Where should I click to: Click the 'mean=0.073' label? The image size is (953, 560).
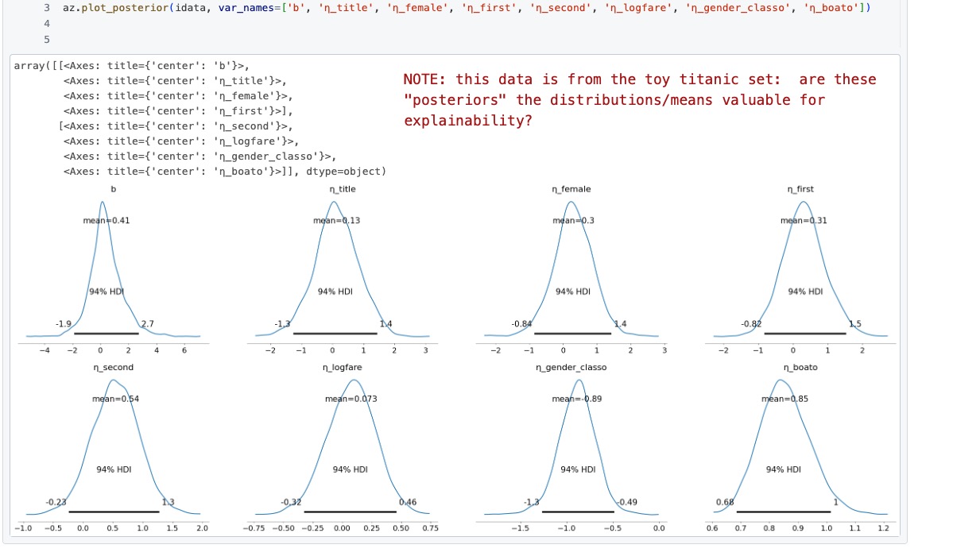pos(351,399)
